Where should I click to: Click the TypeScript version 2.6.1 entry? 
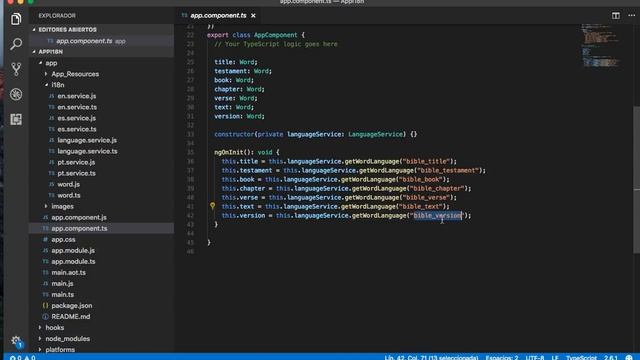click(x=611, y=357)
